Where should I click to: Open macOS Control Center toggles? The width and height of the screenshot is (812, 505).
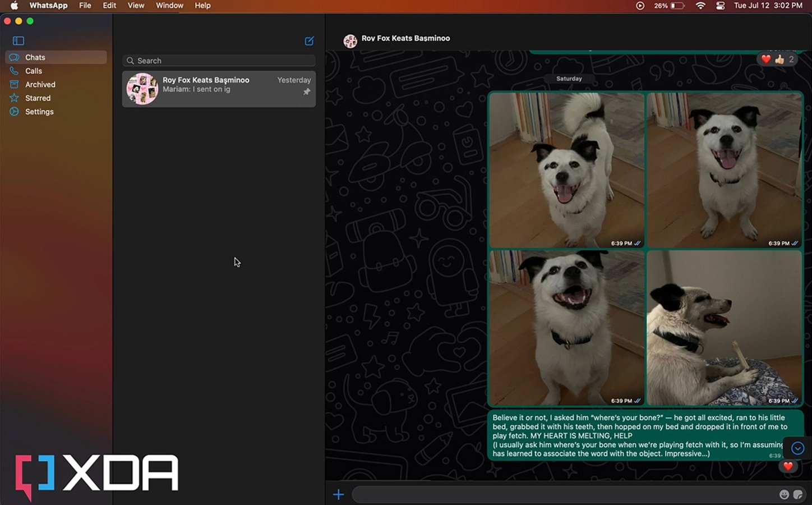[721, 6]
